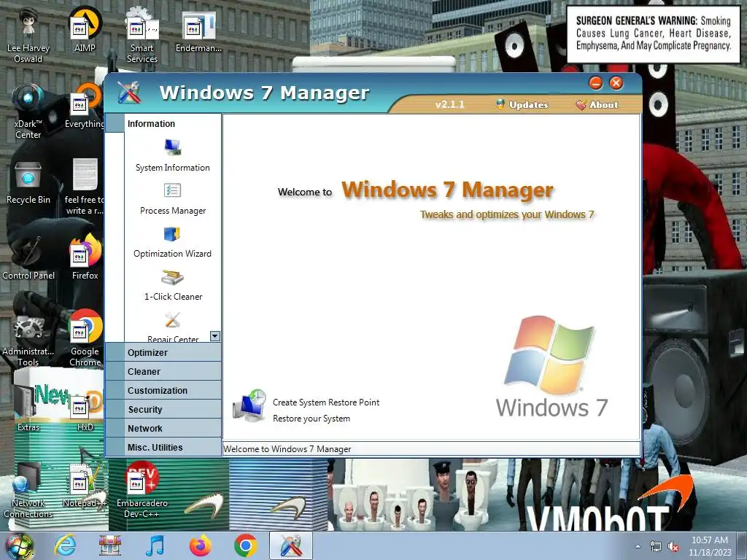This screenshot has width=747, height=560.
Task: Open the Repair Center icon
Action: 172,320
